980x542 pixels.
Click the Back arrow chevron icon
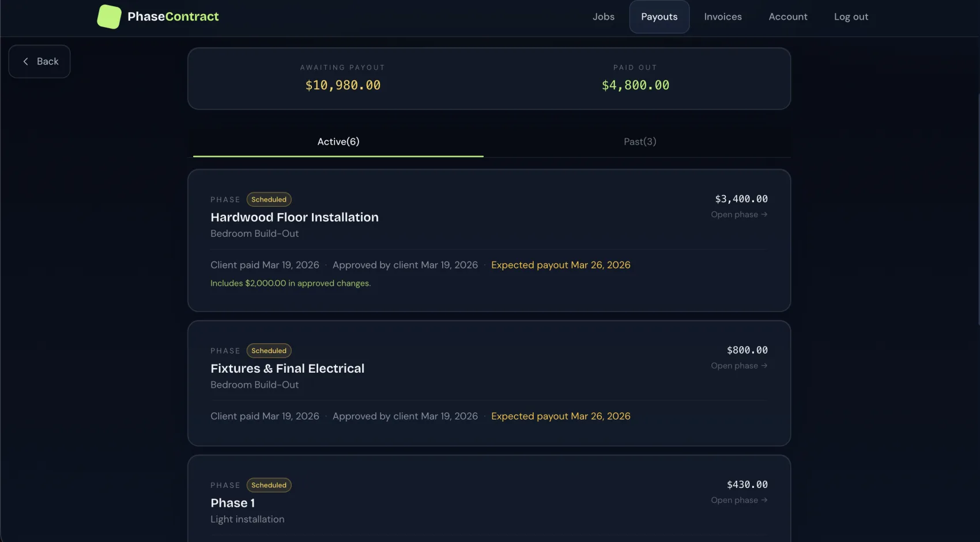[25, 62]
